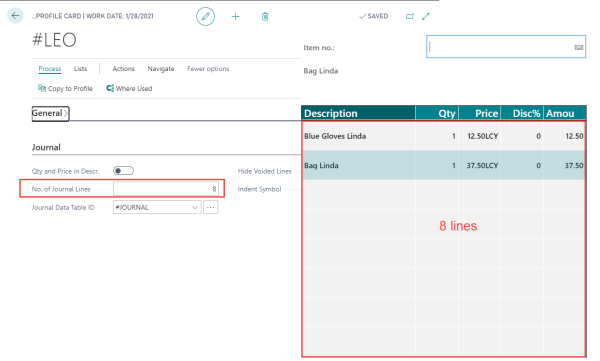
Task: Open the Process tab
Action: click(50, 69)
